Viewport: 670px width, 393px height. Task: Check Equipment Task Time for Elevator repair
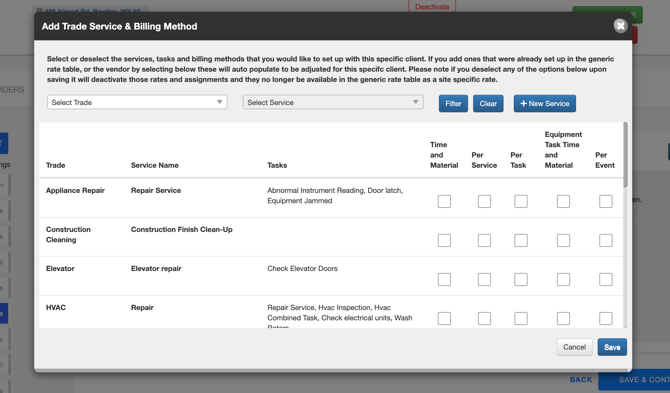tap(563, 279)
